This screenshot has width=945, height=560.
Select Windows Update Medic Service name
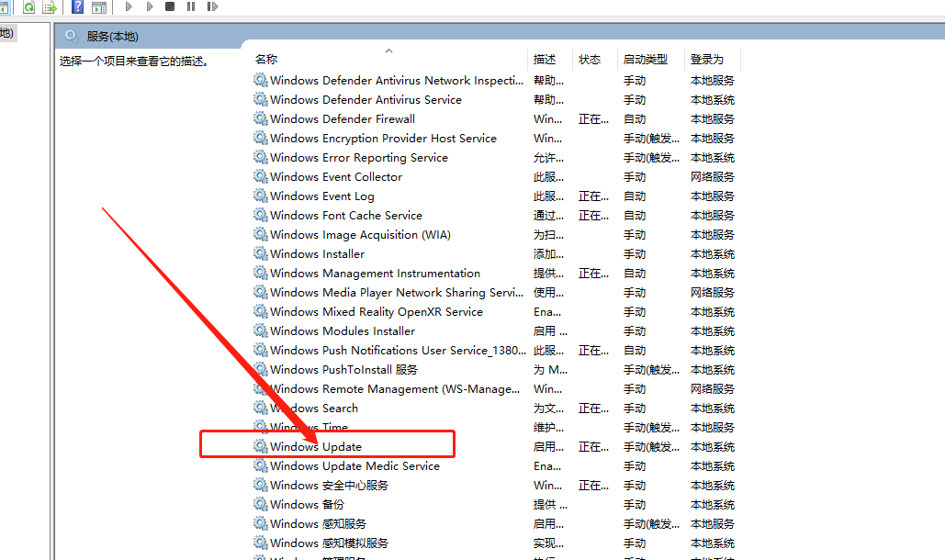click(x=355, y=466)
